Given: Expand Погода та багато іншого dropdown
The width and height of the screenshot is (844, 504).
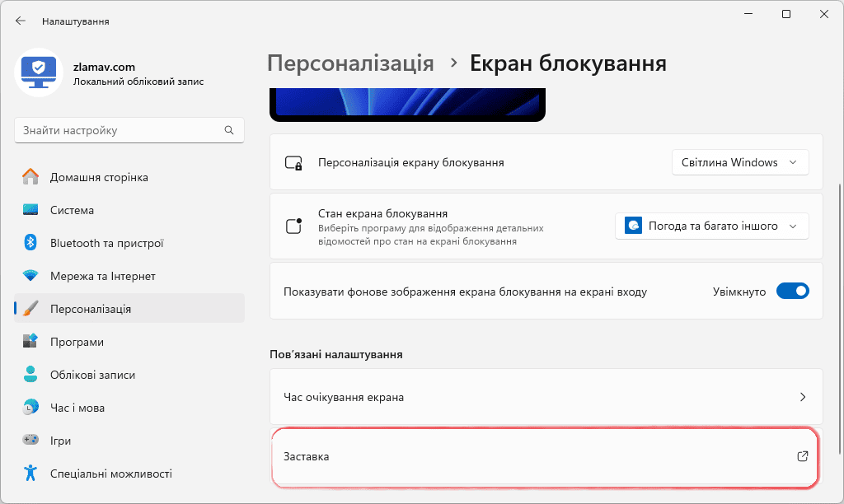Looking at the screenshot, I should pyautogui.click(x=711, y=226).
